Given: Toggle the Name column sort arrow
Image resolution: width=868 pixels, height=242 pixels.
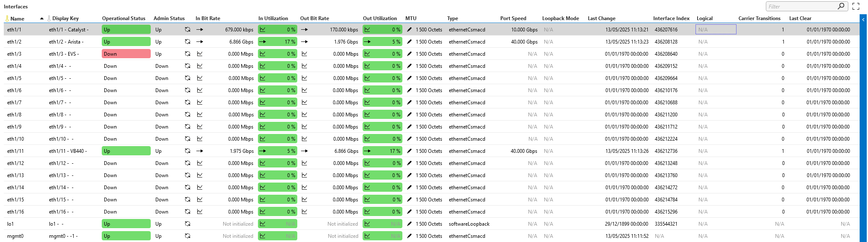Looking at the screenshot, I should [x=42, y=18].
